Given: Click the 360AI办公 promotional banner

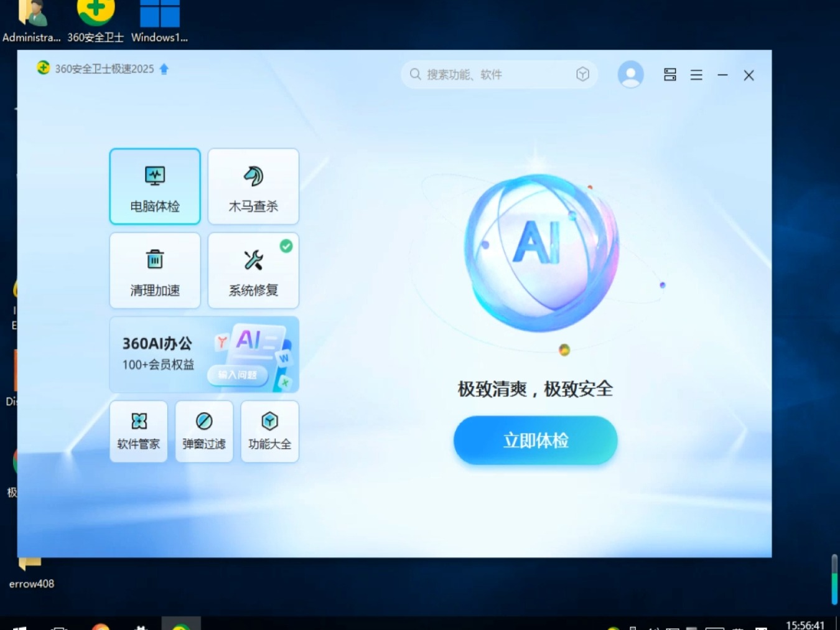Looking at the screenshot, I should 204,354.
